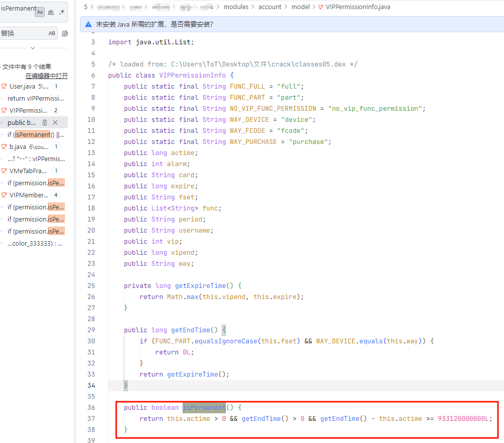Open search results in editor link
This screenshot has height=443, width=504.
click(x=46, y=76)
